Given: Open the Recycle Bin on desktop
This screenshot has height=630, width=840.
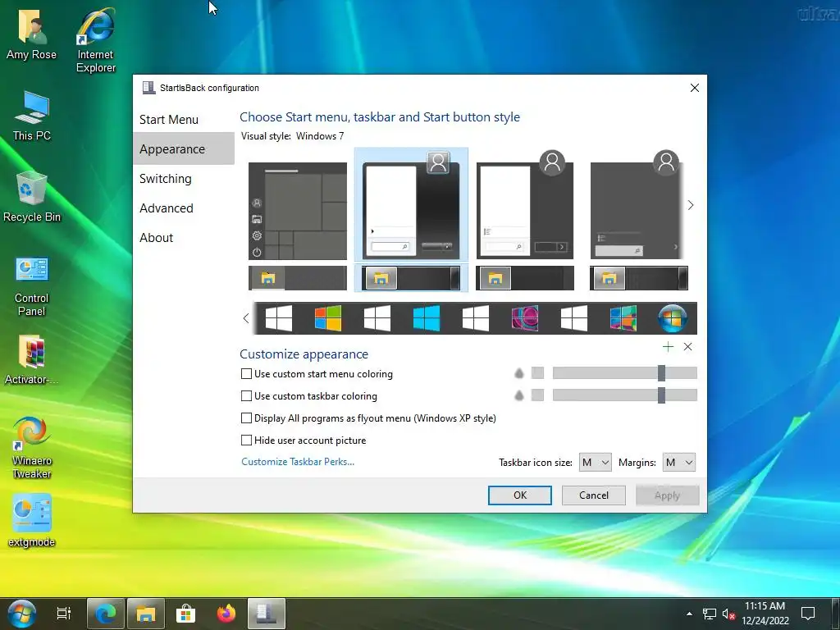Looking at the screenshot, I should [32, 197].
